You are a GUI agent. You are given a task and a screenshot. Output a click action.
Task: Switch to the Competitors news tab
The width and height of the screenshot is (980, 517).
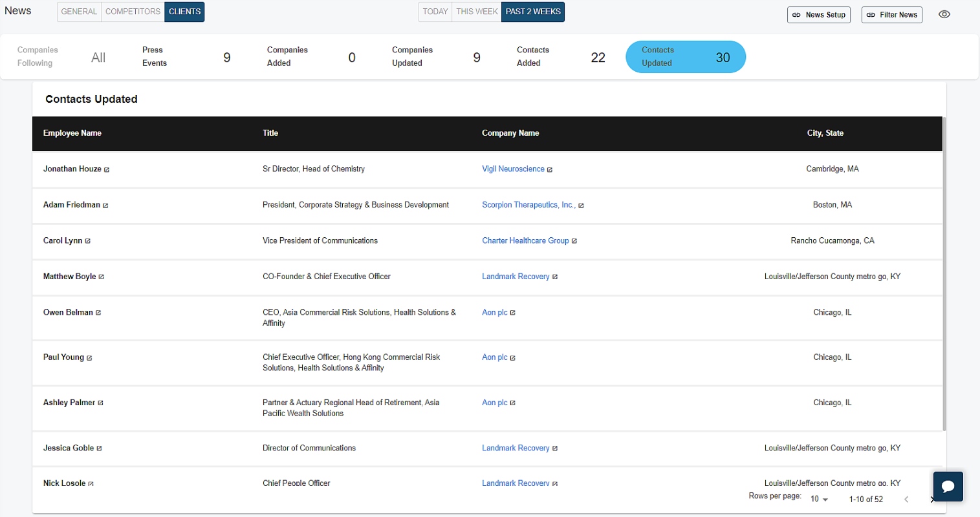coord(133,12)
